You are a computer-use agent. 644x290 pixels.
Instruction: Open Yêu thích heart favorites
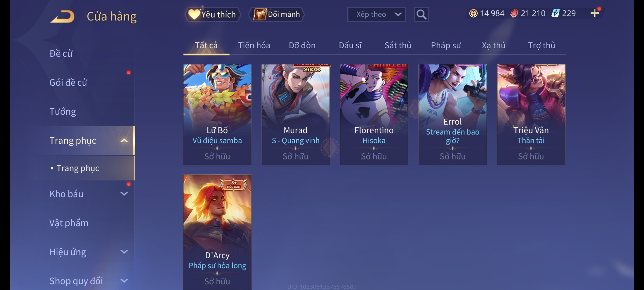coord(213,15)
